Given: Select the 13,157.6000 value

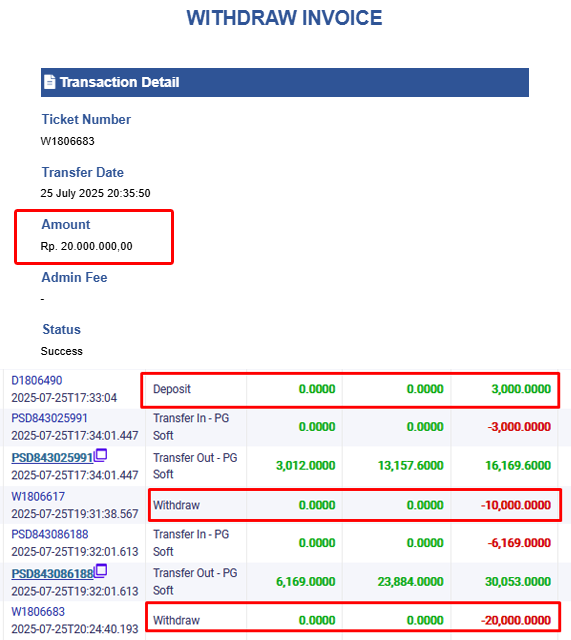Looking at the screenshot, I should pos(411,465).
